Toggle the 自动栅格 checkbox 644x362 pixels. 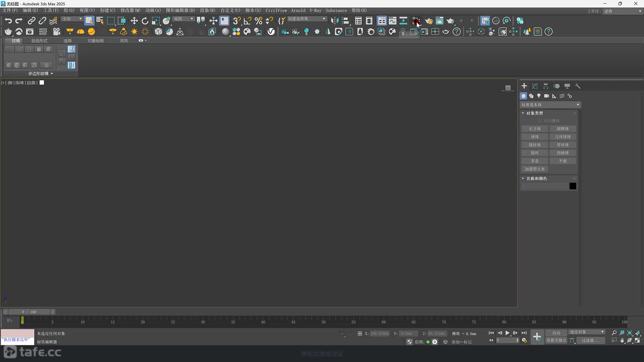(x=540, y=121)
